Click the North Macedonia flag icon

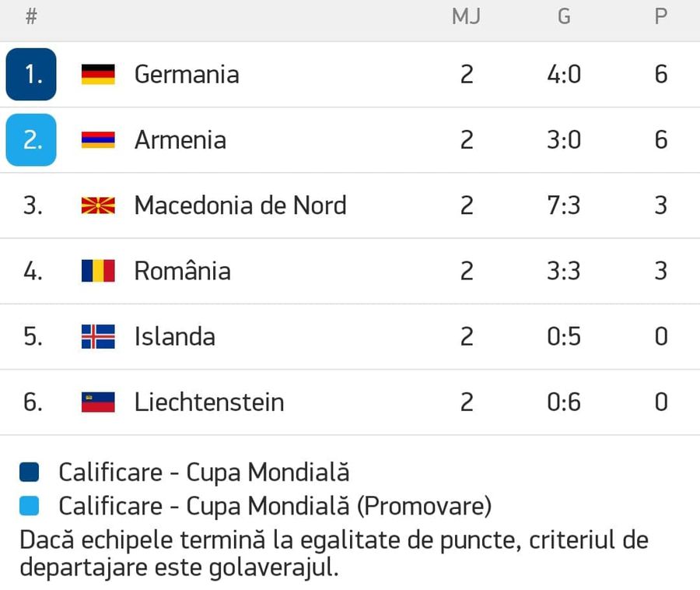[98, 205]
